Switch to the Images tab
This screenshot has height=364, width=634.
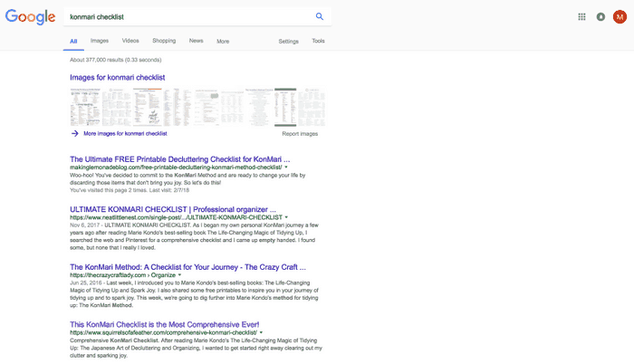coord(100,41)
